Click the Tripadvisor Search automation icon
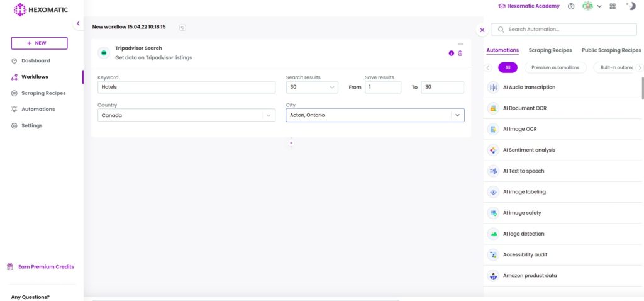The width and height of the screenshot is (644, 301). tap(104, 53)
